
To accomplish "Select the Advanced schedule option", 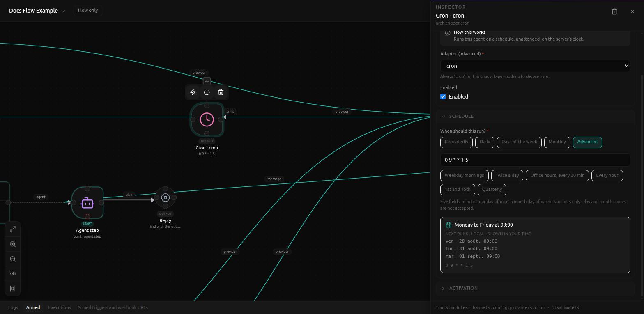I will pyautogui.click(x=587, y=142).
